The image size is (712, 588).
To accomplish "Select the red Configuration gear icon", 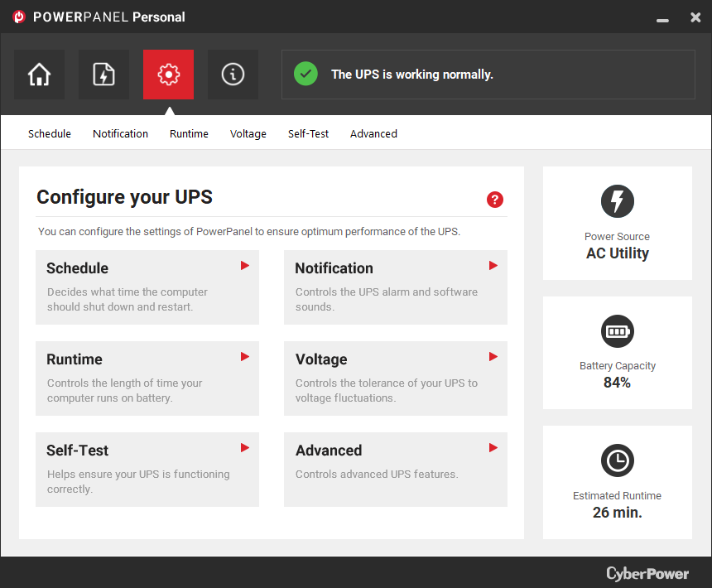I will [168, 75].
